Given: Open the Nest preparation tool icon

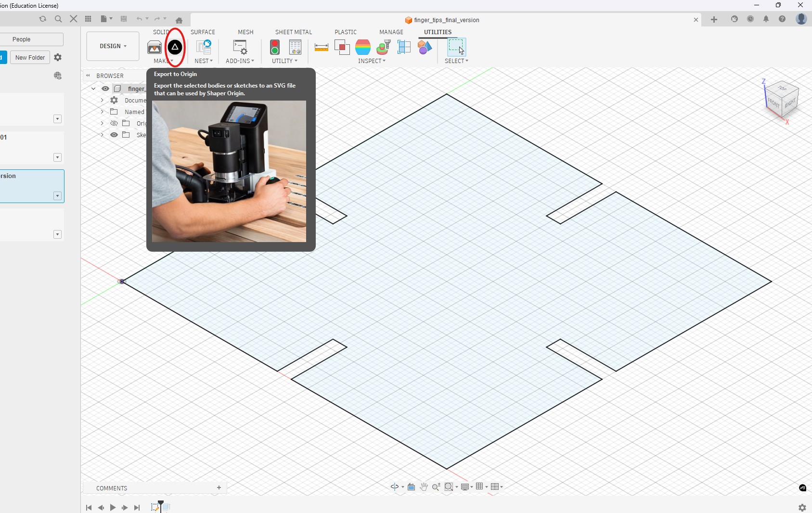Looking at the screenshot, I should pos(204,47).
